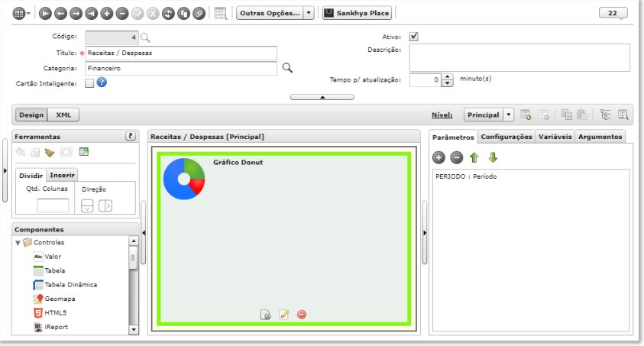The width and height of the screenshot is (644, 346).
Task: Click the fit width icon in Ferramentas
Action: pyautogui.click(x=66, y=152)
